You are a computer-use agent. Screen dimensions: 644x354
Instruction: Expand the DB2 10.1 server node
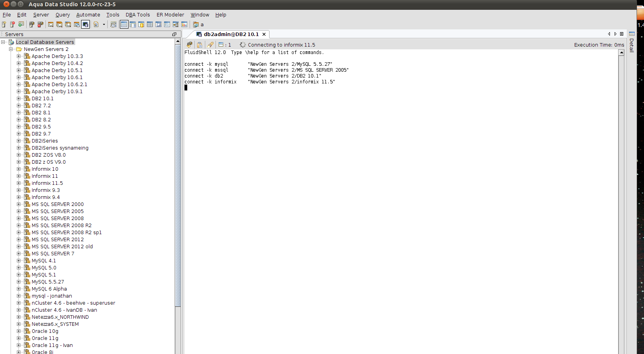coord(19,99)
